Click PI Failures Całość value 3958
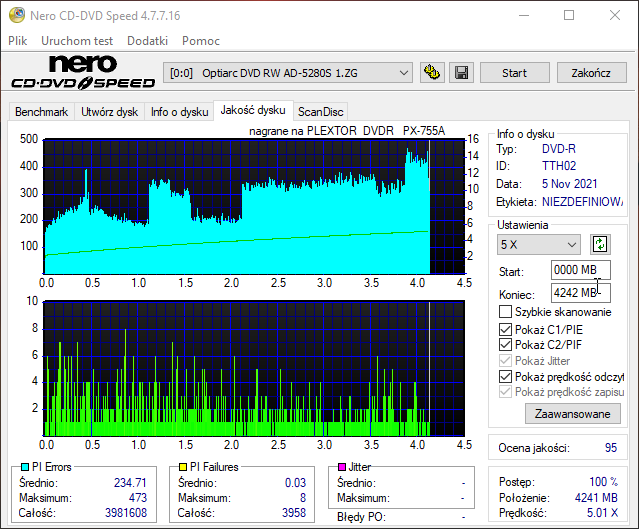 294,513
